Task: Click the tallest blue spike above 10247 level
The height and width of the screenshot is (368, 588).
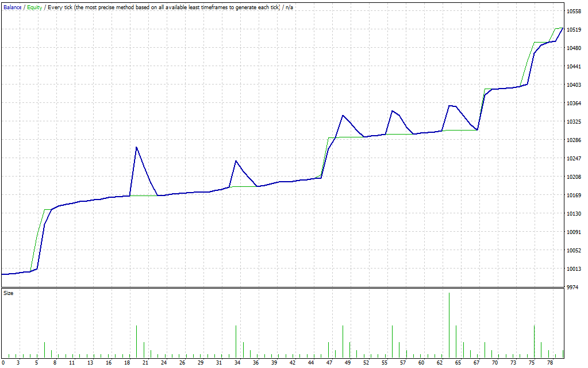Action: (x=136, y=148)
